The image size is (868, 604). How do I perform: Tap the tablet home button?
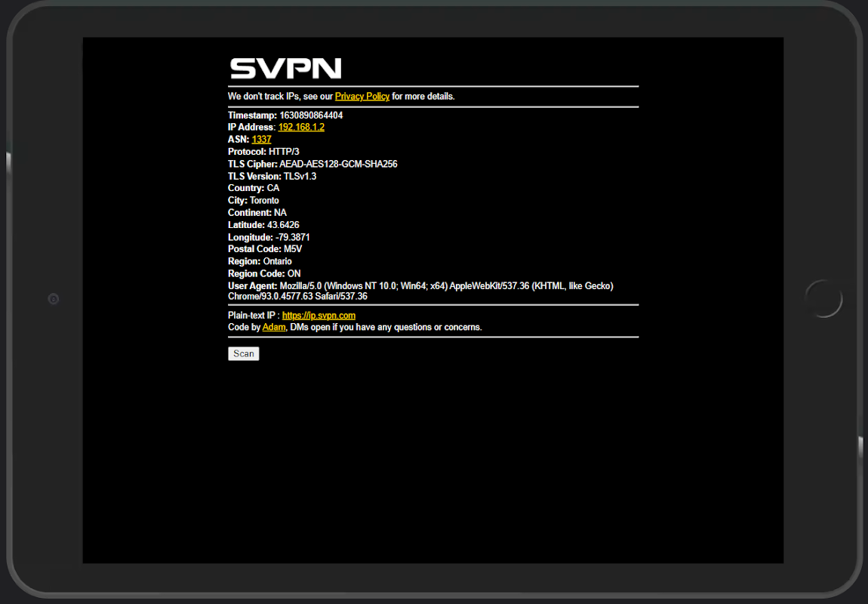823,299
